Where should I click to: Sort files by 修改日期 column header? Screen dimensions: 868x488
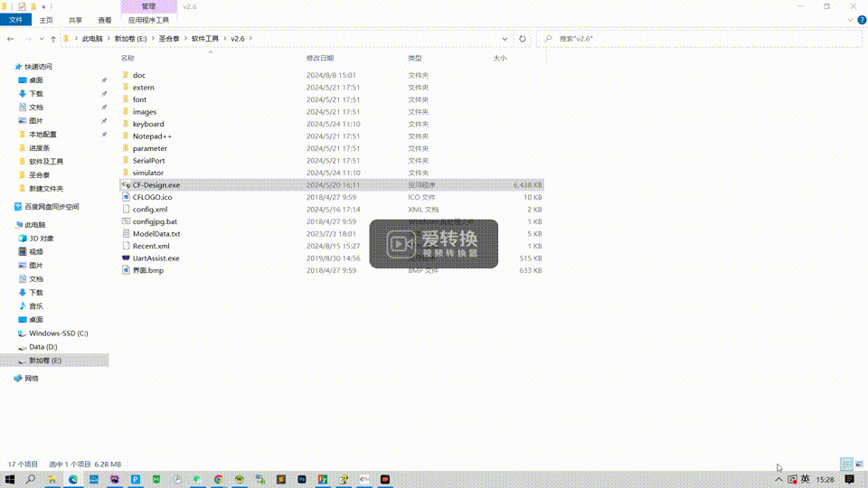(319, 58)
